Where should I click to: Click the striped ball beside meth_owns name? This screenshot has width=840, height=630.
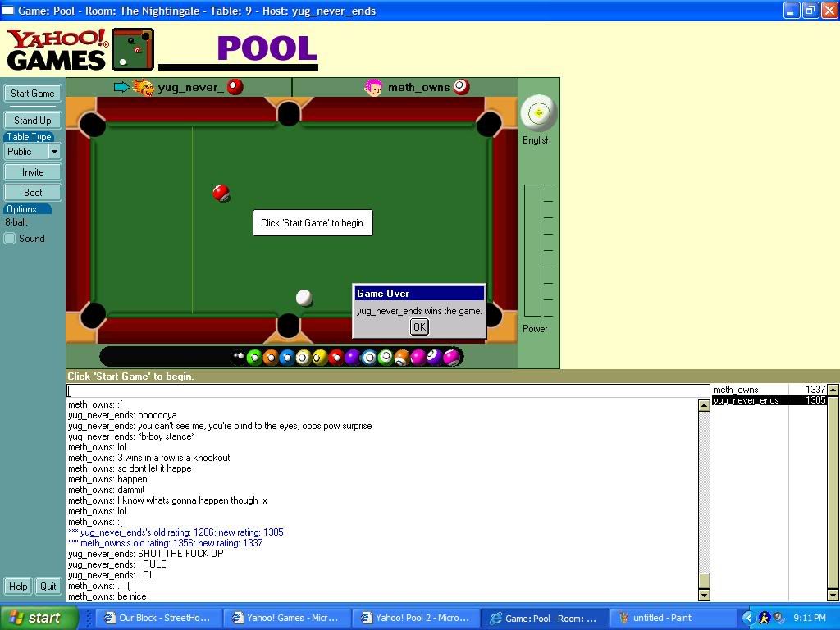[x=461, y=87]
